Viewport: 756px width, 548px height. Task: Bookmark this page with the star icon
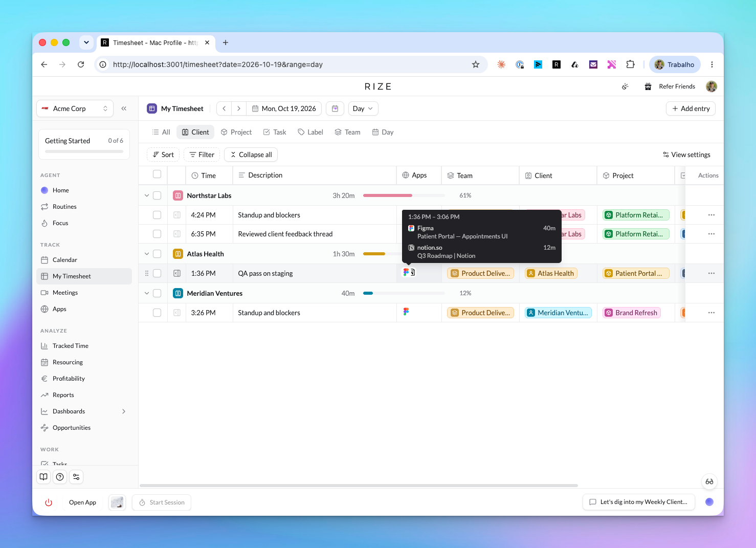click(476, 64)
